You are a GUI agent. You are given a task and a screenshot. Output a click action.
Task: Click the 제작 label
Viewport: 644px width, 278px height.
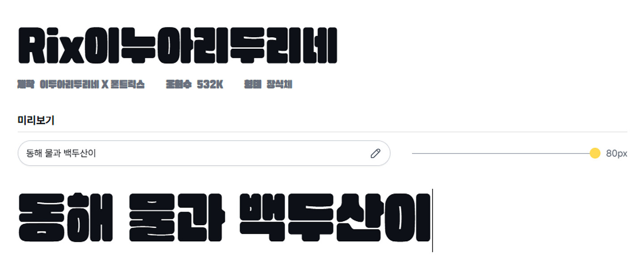coord(26,84)
